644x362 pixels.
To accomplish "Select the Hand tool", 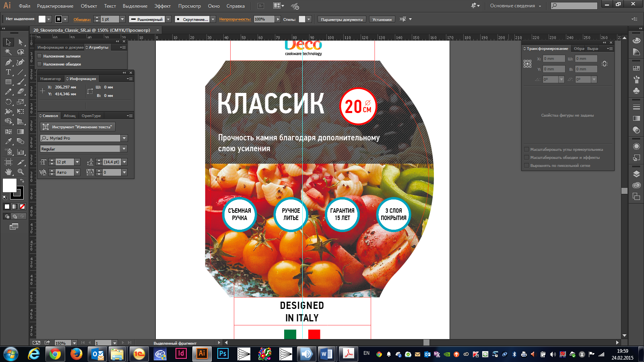I will [x=8, y=172].
